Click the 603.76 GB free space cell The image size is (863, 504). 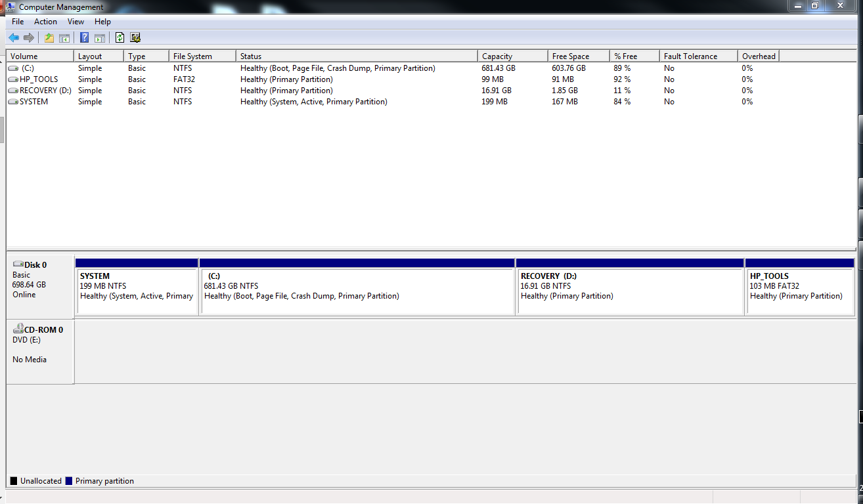point(569,68)
